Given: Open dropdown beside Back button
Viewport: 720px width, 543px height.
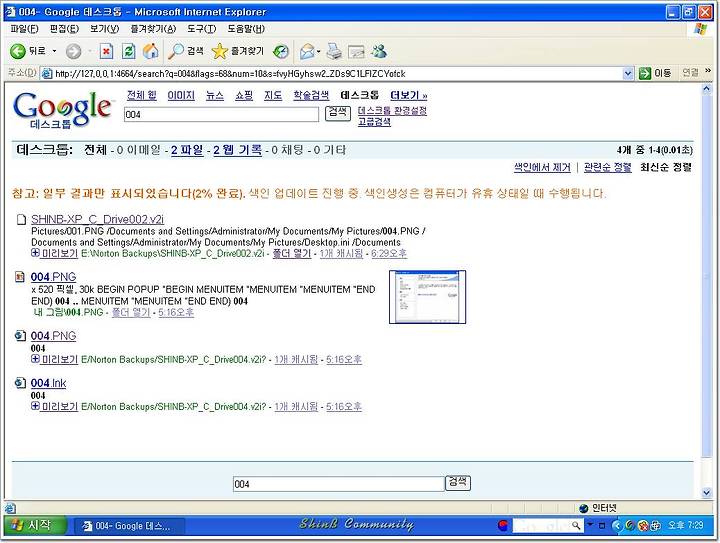Looking at the screenshot, I should [x=54, y=51].
